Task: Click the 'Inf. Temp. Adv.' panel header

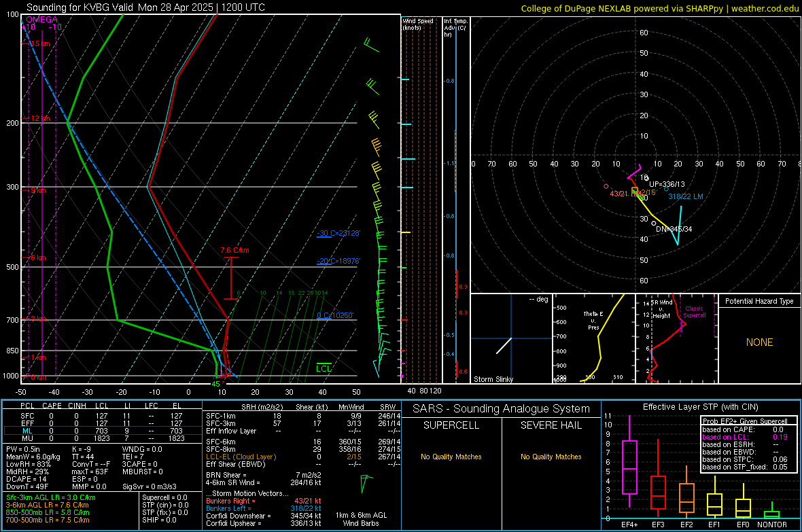Action: (455, 28)
